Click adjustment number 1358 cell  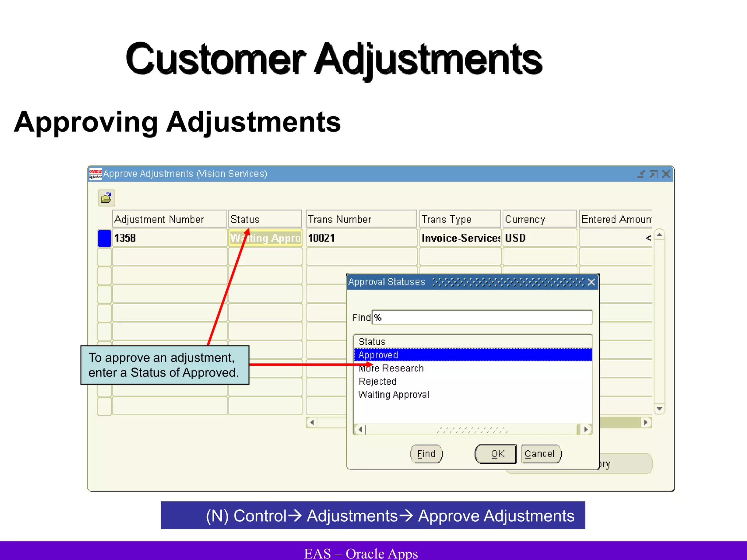pyautogui.click(x=170, y=238)
